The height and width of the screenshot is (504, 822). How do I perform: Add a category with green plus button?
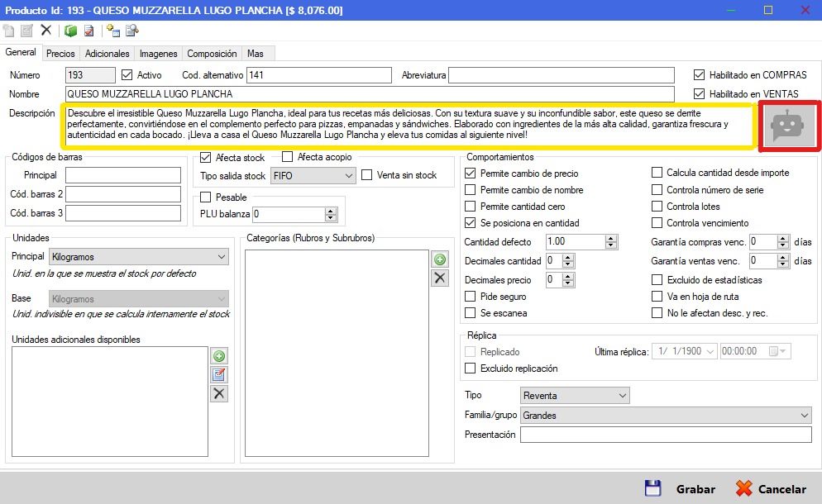440,259
